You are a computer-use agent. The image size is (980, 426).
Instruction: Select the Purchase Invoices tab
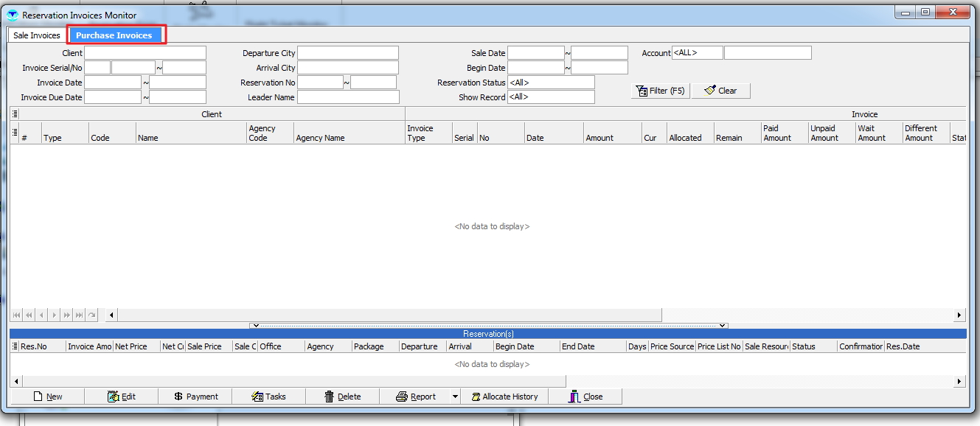tap(114, 35)
